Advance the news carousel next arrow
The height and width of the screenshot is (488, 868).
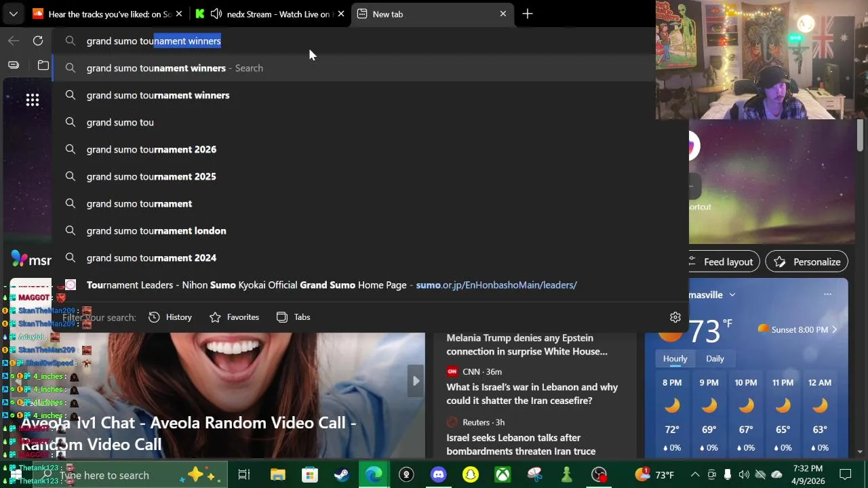416,381
